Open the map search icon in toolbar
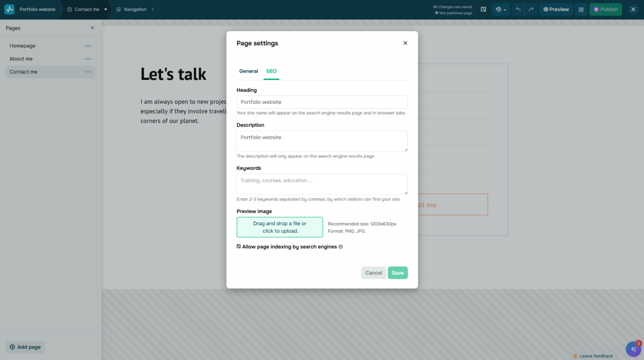Image resolution: width=644 pixels, height=360 pixels. tap(483, 9)
